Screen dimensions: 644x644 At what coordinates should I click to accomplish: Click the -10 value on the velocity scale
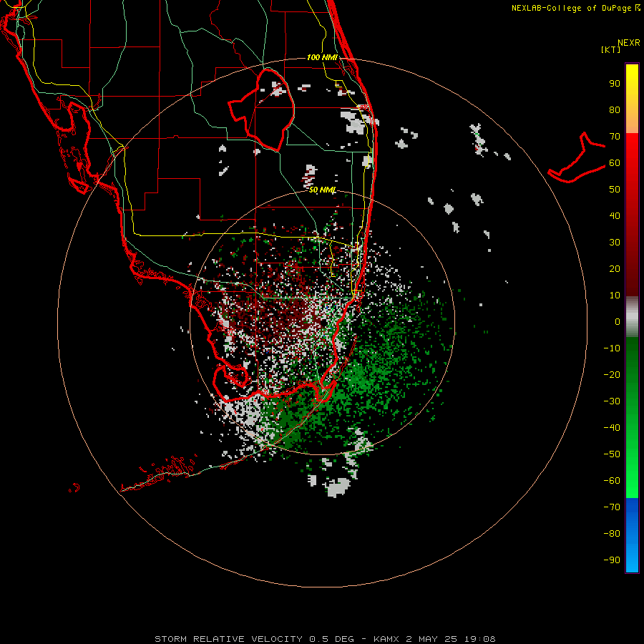pos(612,348)
